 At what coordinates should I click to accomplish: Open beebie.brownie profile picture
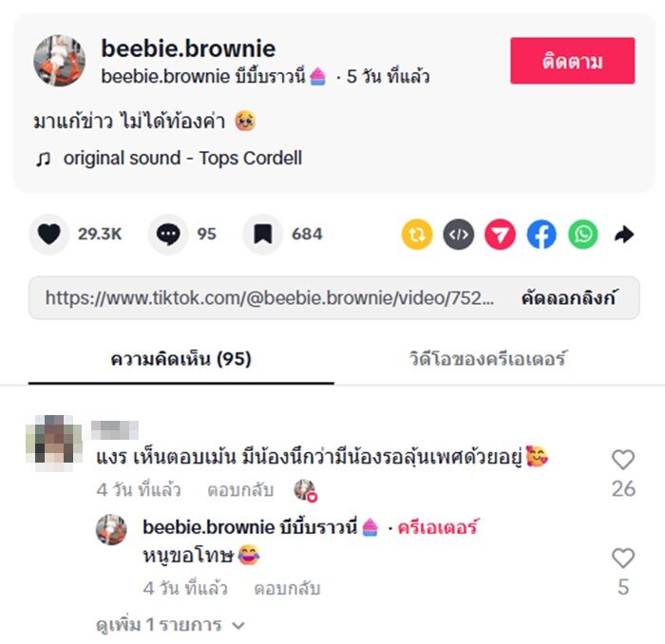point(59,61)
